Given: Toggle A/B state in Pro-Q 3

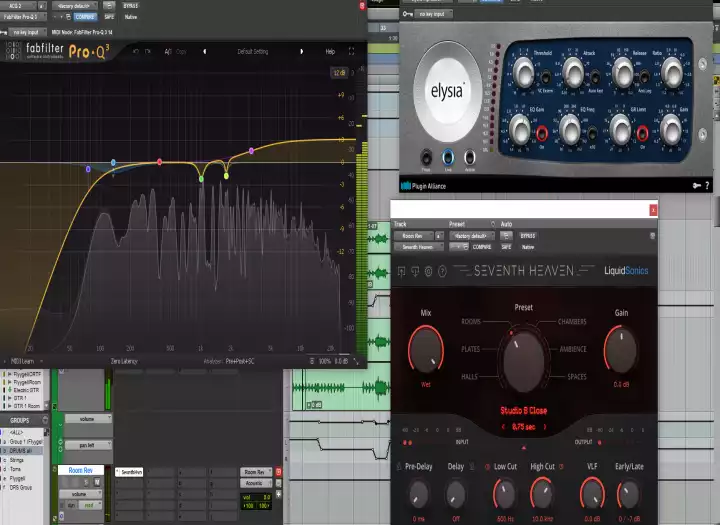Looking at the screenshot, I should coord(168,52).
